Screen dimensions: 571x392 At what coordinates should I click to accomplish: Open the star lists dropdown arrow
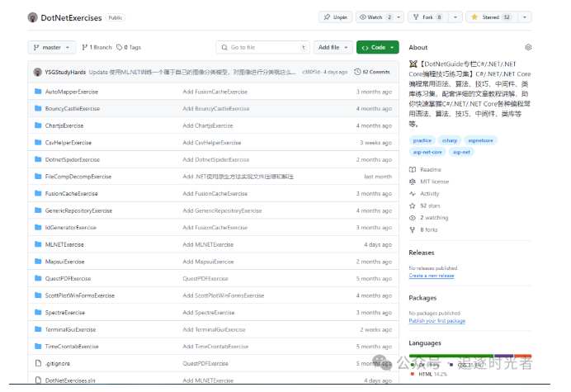(525, 17)
